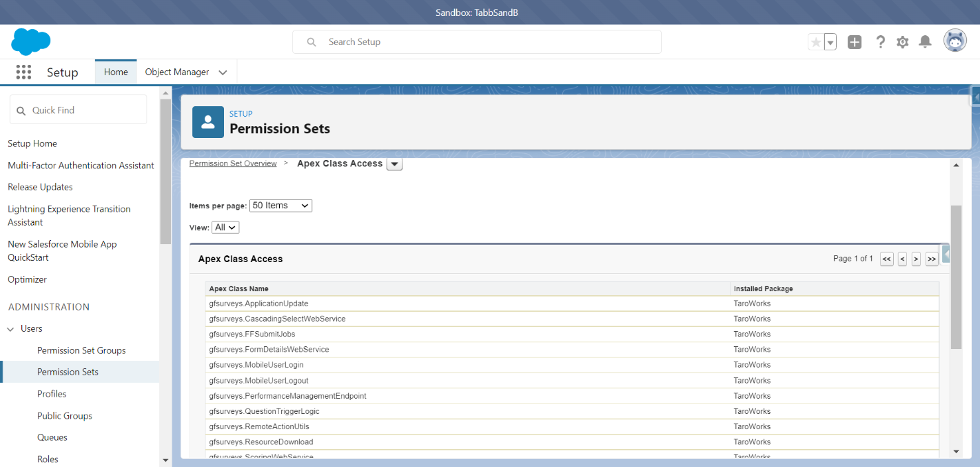Open the global actions plus icon
The height and width of the screenshot is (467, 980).
point(855,42)
